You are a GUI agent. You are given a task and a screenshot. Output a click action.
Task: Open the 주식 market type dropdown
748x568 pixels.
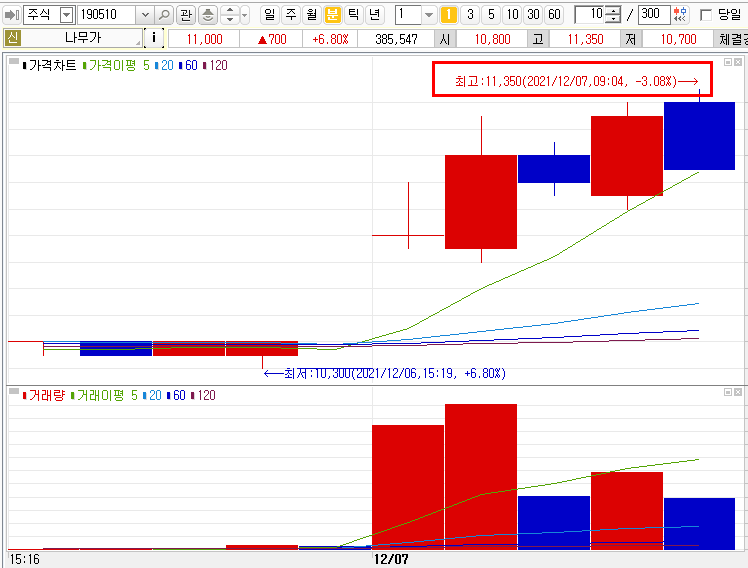[67, 15]
